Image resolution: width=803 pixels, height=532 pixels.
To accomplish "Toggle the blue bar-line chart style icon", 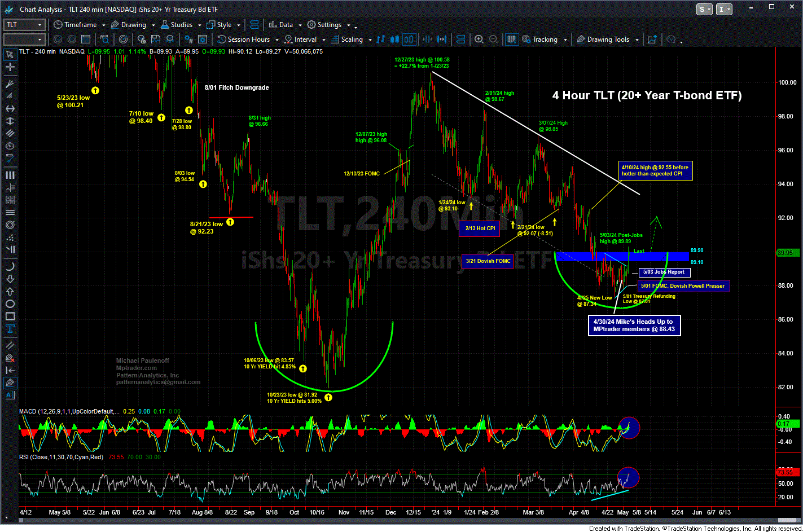I will click(x=381, y=39).
